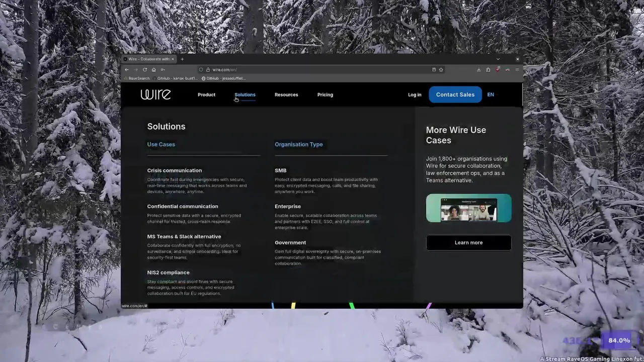Click the browser forward arrow

135,69
